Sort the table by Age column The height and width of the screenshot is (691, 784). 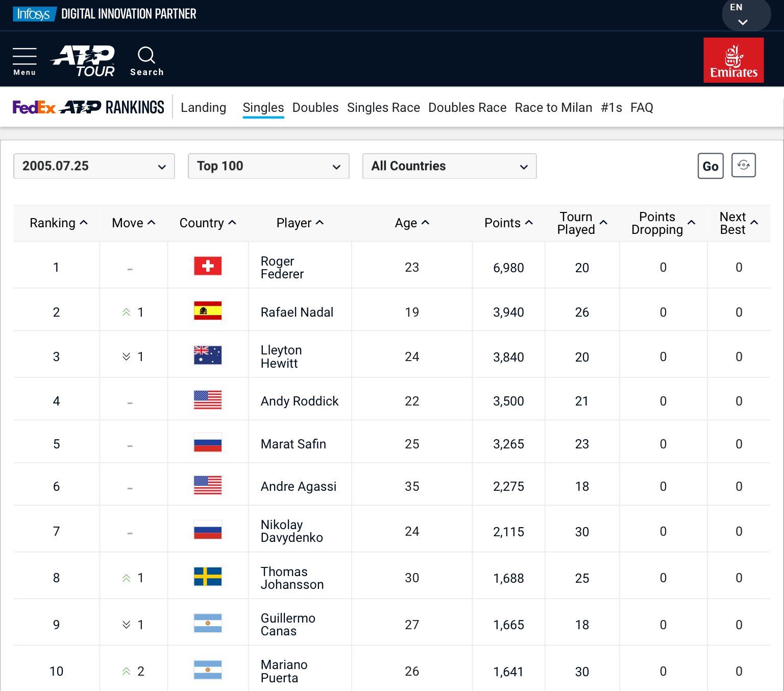411,223
